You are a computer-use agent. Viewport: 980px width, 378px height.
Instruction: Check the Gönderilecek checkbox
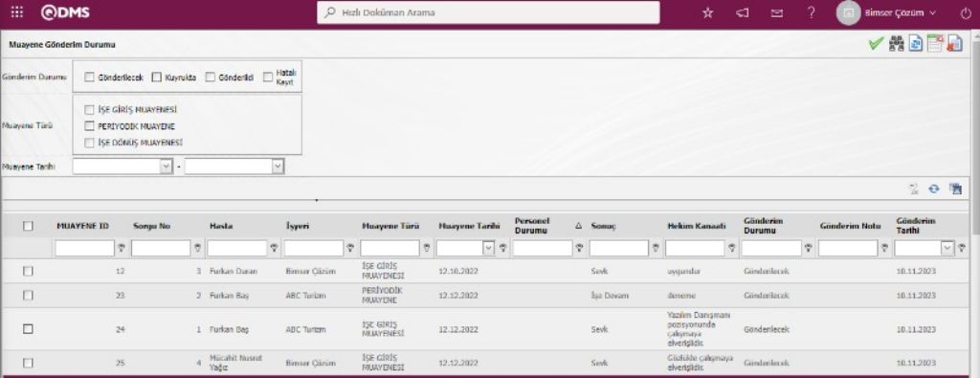pos(89,78)
